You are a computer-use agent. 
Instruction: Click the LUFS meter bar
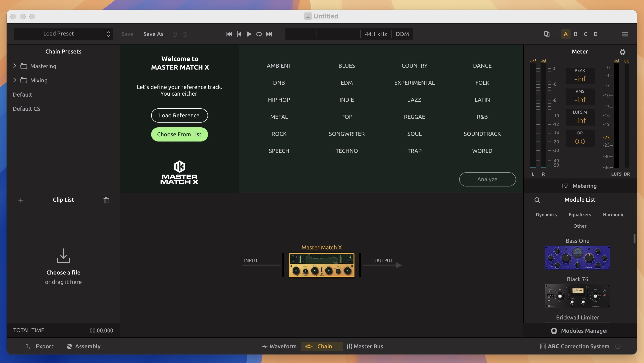click(x=616, y=116)
